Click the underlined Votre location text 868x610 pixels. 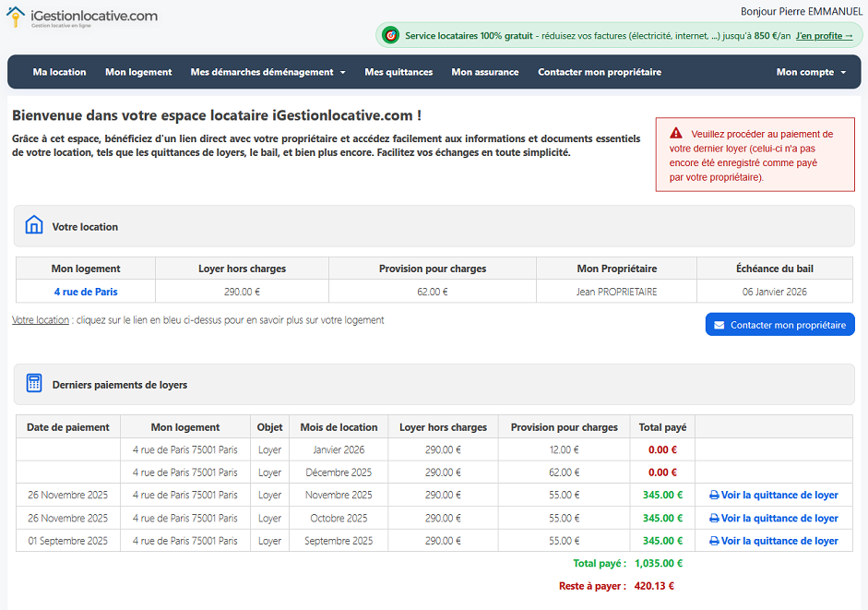[x=41, y=320]
